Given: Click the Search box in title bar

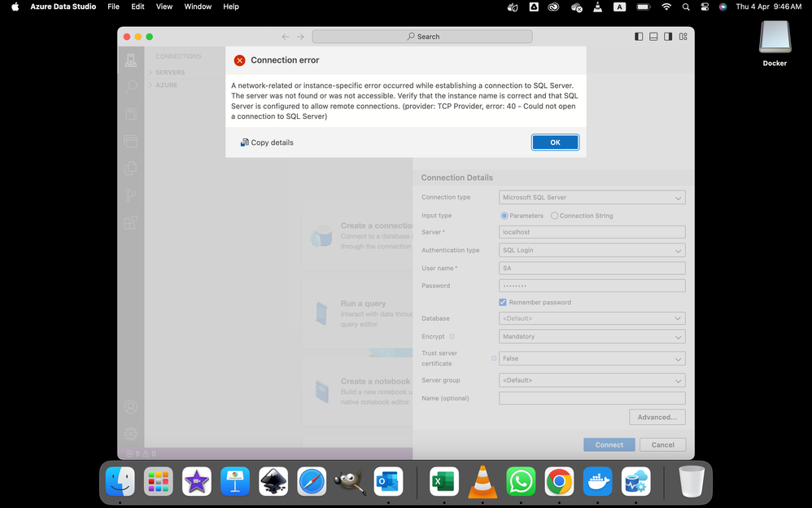Looking at the screenshot, I should pyautogui.click(x=422, y=37).
